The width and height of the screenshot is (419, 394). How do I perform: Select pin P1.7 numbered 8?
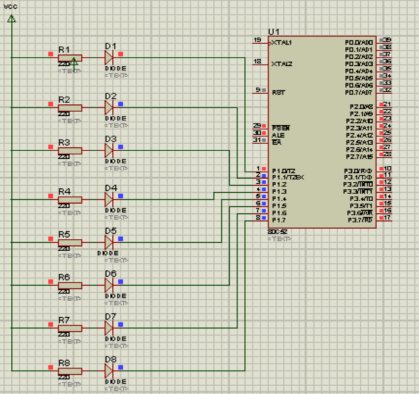tap(261, 219)
